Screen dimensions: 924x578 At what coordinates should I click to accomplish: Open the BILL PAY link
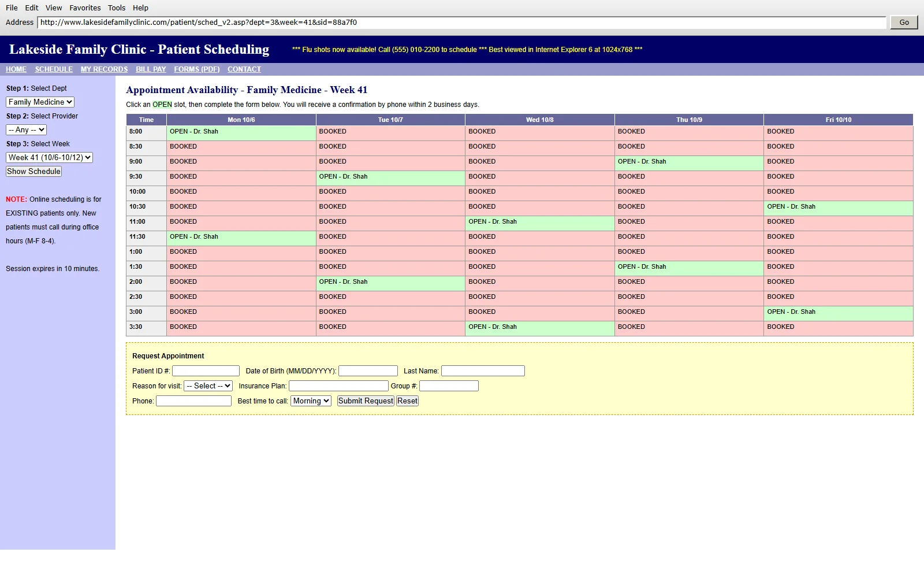click(x=151, y=69)
